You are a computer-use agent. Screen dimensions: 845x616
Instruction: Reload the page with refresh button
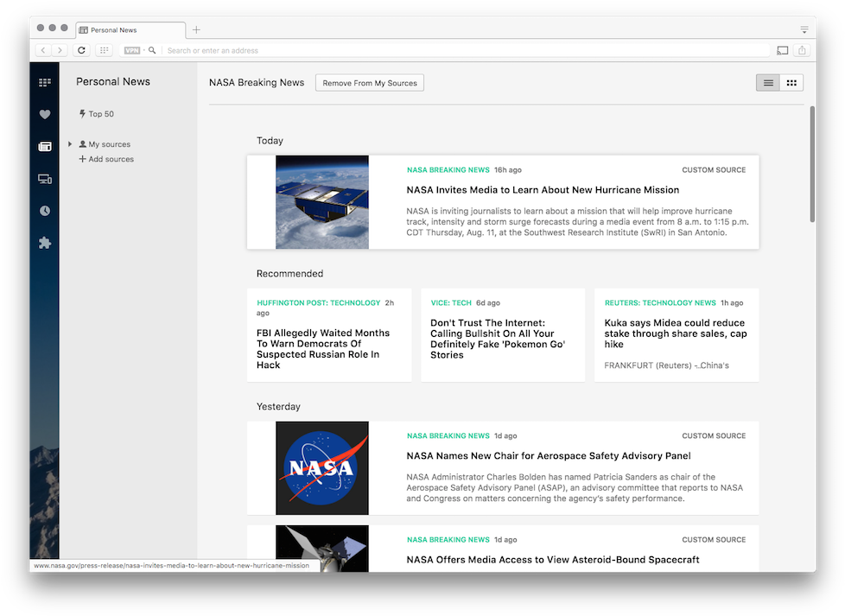pos(82,50)
